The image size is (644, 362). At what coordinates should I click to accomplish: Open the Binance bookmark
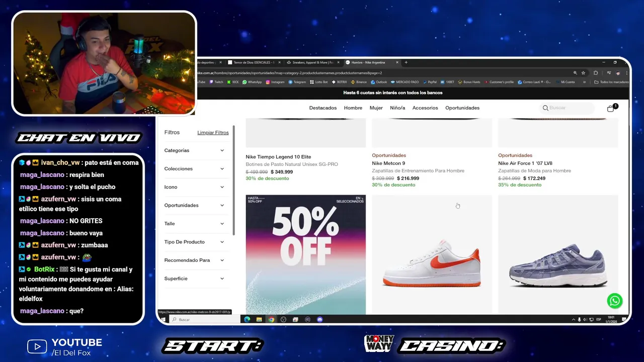[x=359, y=82]
